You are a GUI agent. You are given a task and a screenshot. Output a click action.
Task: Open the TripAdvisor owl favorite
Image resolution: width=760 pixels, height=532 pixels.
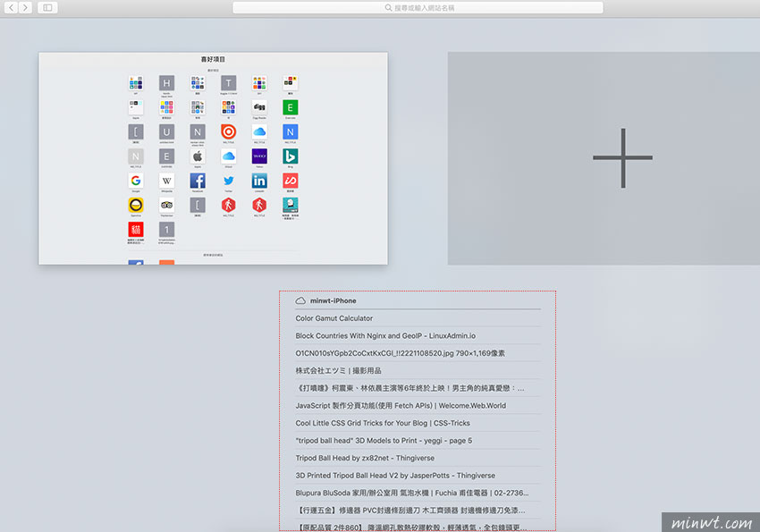[x=166, y=205]
